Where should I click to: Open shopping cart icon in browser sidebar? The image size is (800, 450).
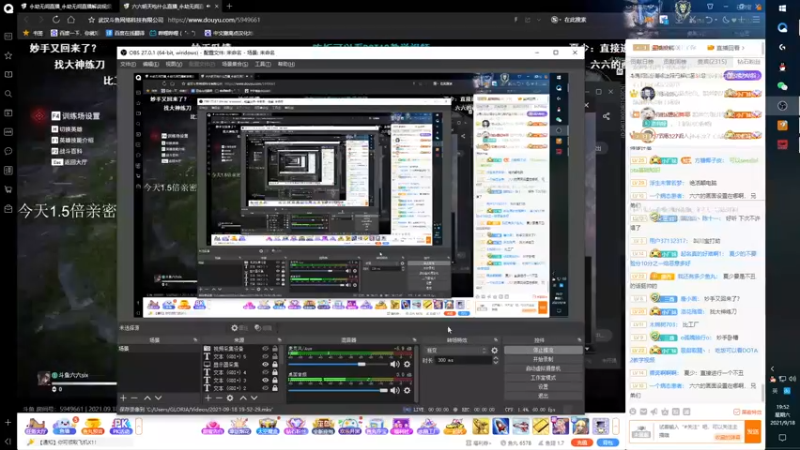click(8, 189)
